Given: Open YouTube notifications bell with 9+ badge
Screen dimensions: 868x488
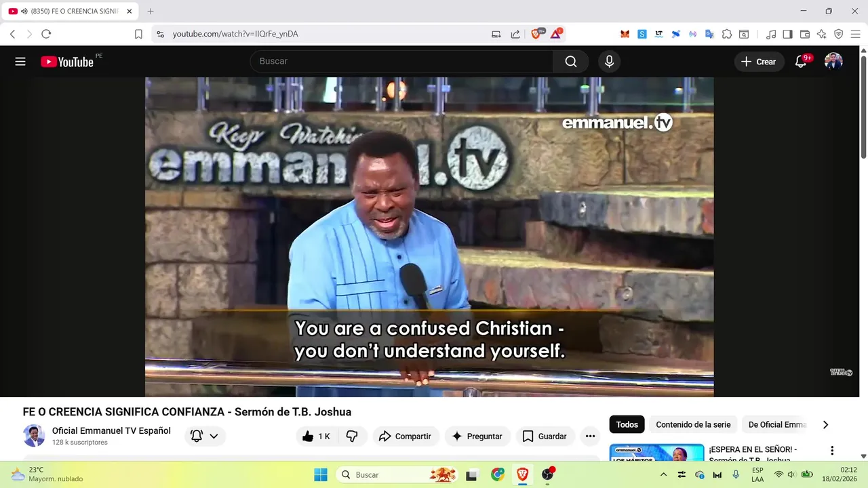Looking at the screenshot, I should click(x=801, y=62).
